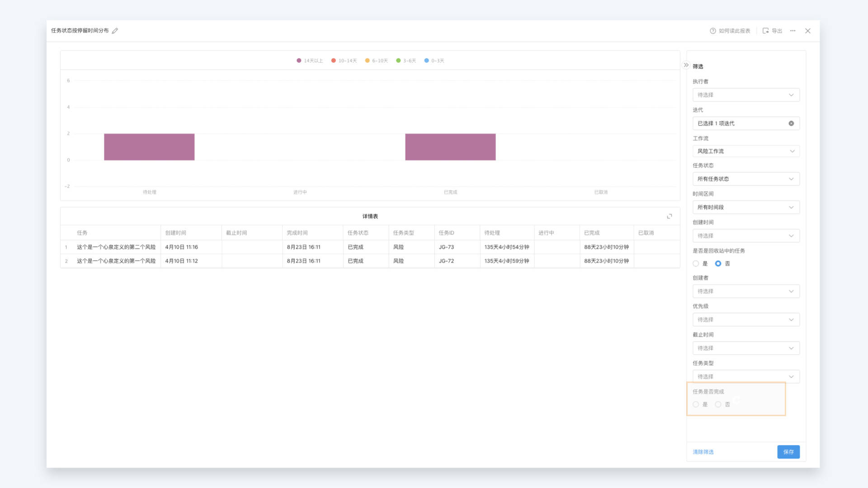This screenshot has width=868, height=488.
Task: Click the 保存 button
Action: 788,452
